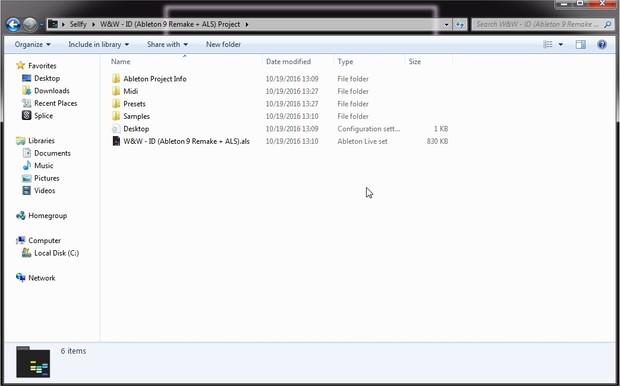
Task: Click the Samples folder name
Action: click(136, 116)
